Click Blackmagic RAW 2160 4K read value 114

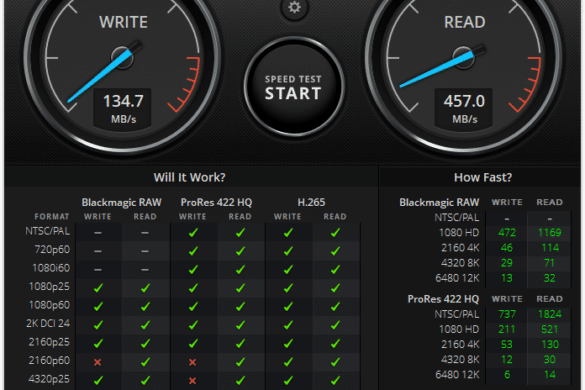(550, 248)
